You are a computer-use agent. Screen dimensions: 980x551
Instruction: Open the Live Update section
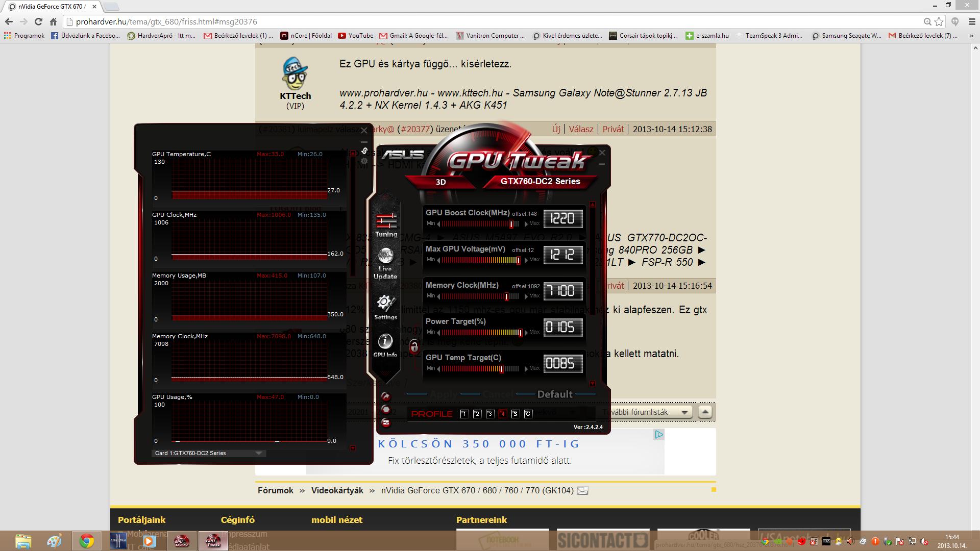[x=385, y=264]
